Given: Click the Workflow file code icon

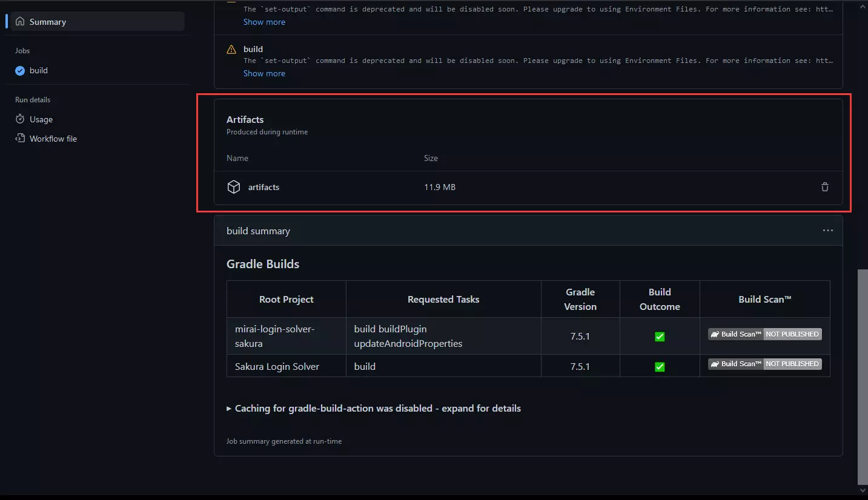Looking at the screenshot, I should point(20,139).
